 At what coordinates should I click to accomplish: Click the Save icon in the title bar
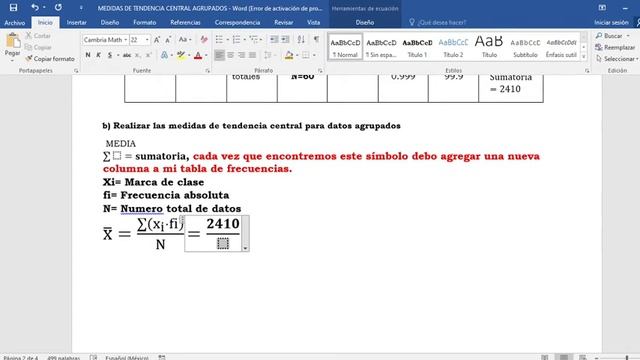(13, 7)
